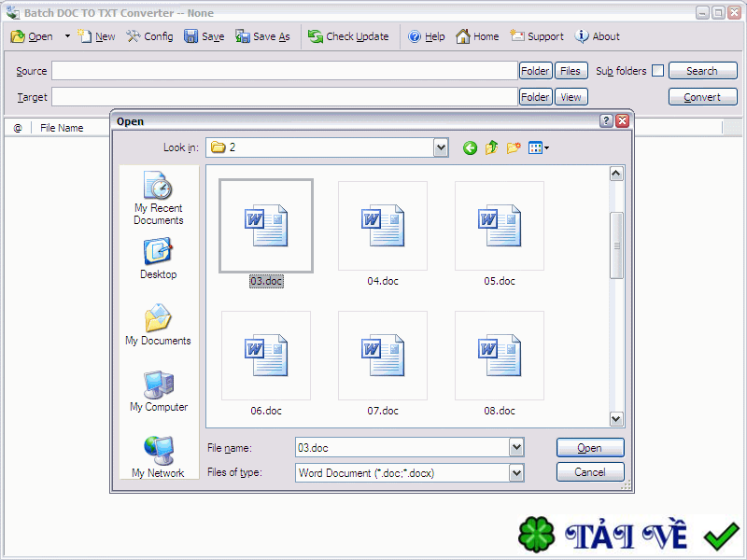Open Help from the toolbar
The image size is (747, 560).
click(427, 36)
